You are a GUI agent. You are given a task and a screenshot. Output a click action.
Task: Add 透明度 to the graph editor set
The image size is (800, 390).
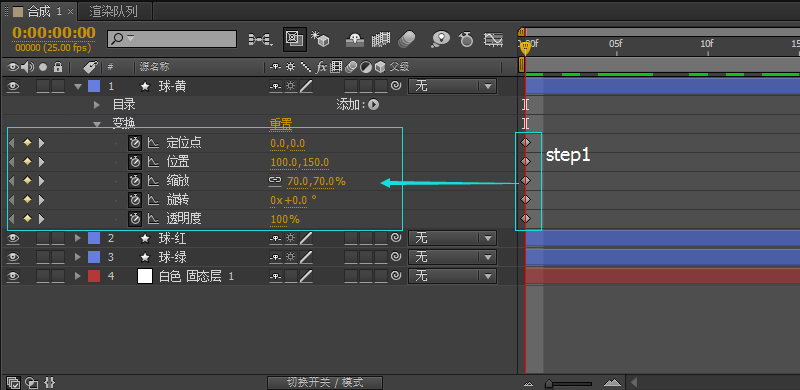153,219
